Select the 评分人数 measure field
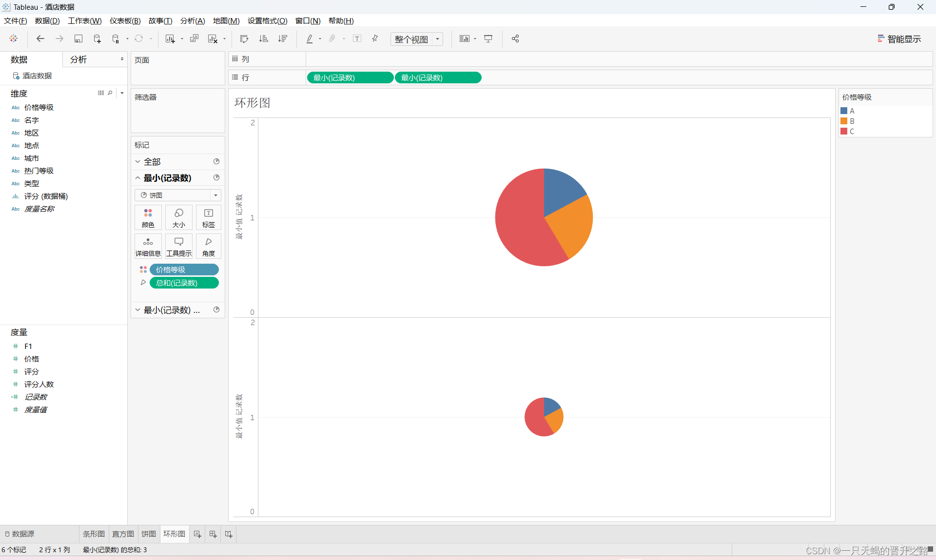The height and width of the screenshot is (560, 936). tap(39, 385)
